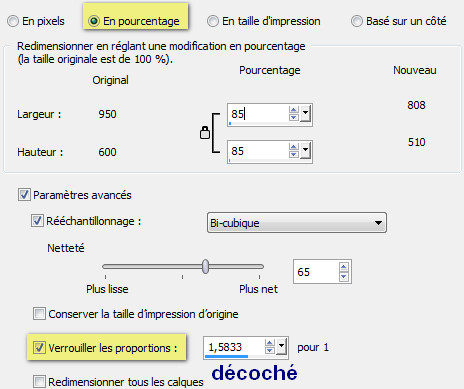Increase the Largeur percentage with up arrow
This screenshot has height=389, width=464.
[294, 110]
